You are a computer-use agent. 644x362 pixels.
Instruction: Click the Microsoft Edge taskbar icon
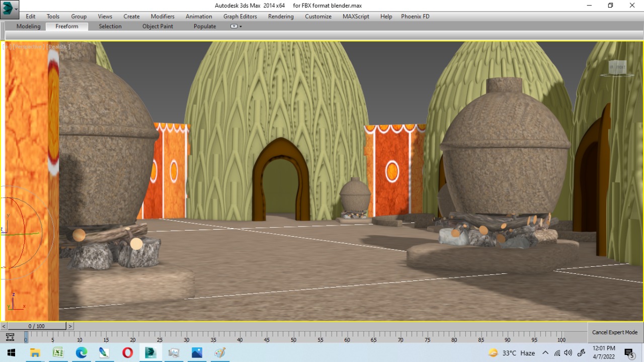click(x=81, y=352)
